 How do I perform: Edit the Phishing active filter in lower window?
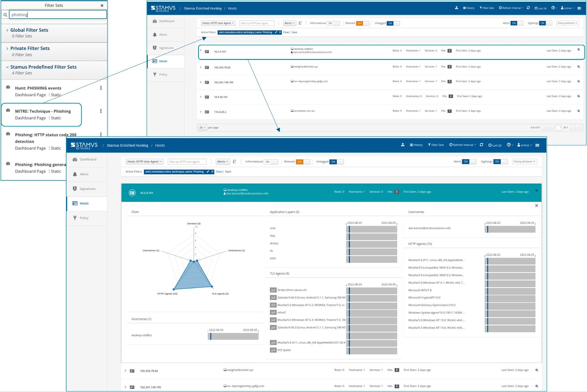[x=208, y=172]
